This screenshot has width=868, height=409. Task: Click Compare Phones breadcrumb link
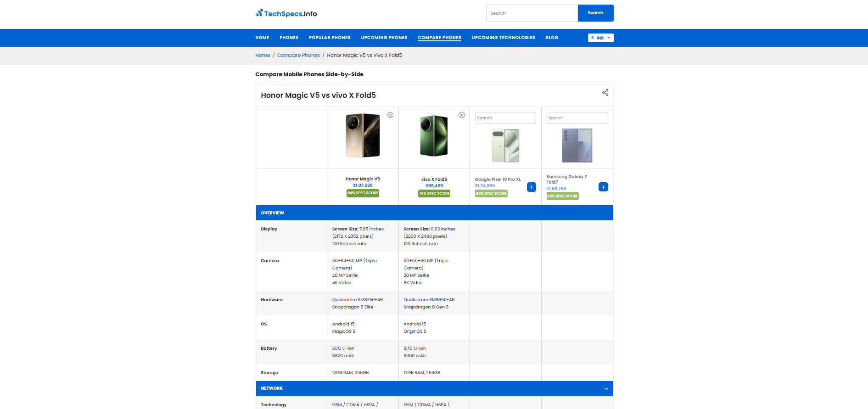pos(298,55)
